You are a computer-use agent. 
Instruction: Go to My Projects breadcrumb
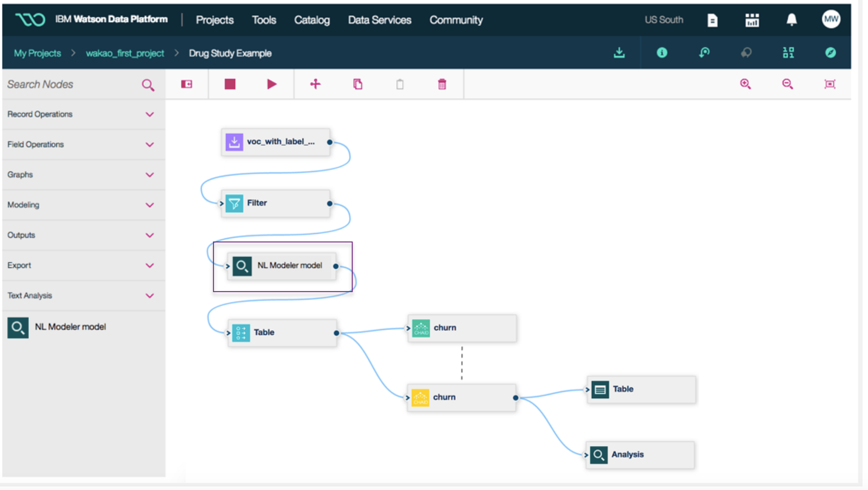(37, 53)
